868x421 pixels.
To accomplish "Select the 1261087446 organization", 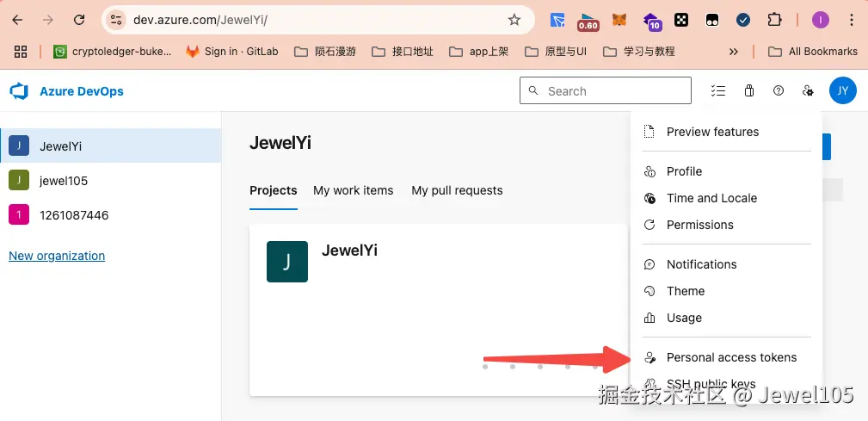I will tap(111, 215).
